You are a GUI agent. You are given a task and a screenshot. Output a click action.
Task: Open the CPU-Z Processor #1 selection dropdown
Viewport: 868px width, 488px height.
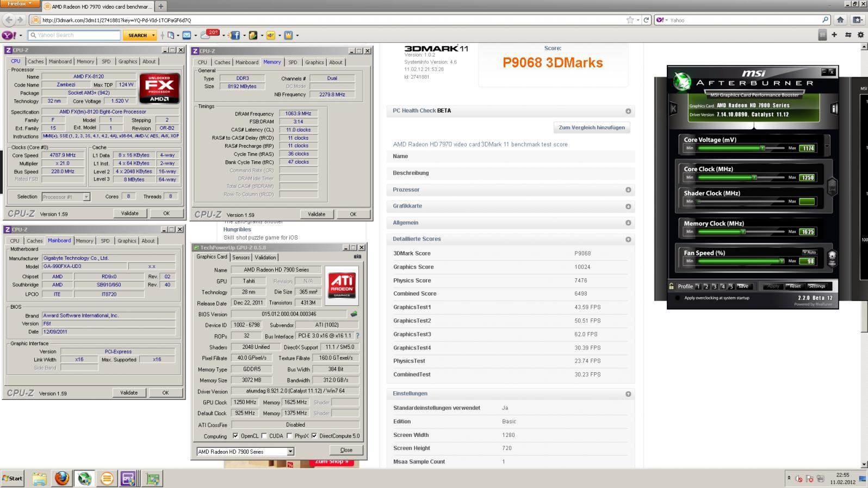86,197
